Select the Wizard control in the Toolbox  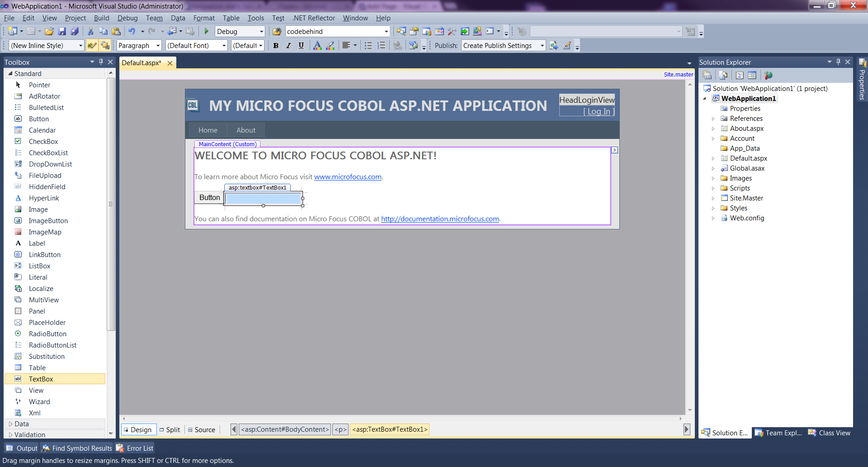55,402
